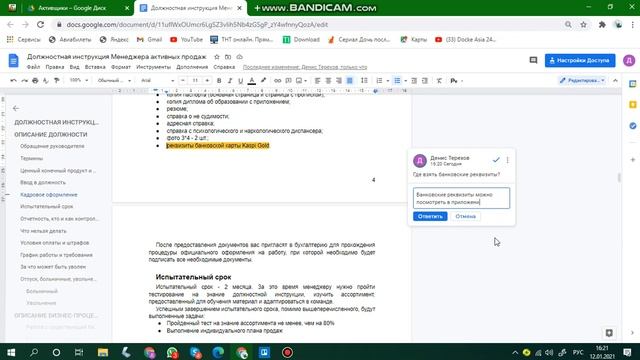Center align the text

click(x=328, y=81)
